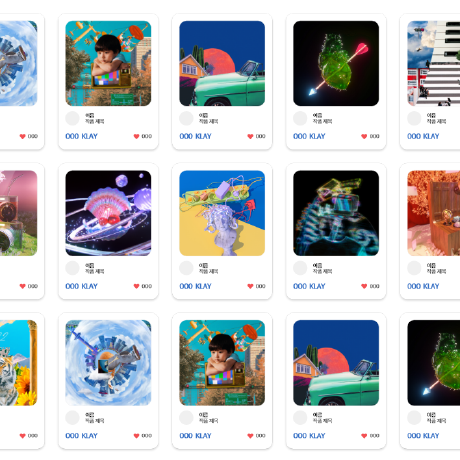Select the piano crosswalk collage image
Viewport: 460px width, 460px height.
coord(434,63)
